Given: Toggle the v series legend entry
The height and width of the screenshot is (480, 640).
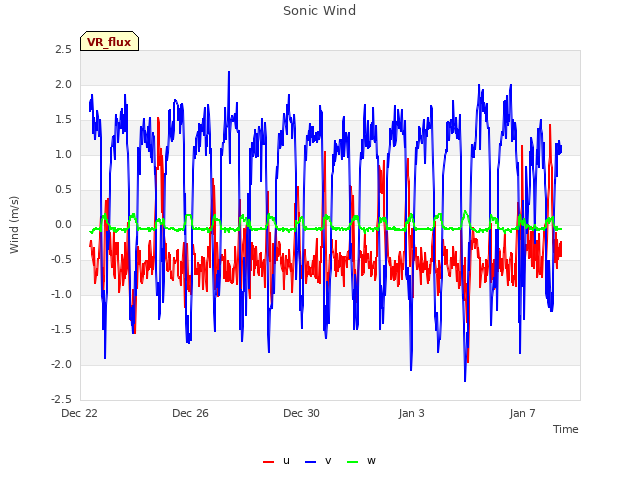Looking at the screenshot, I should 318,461.
